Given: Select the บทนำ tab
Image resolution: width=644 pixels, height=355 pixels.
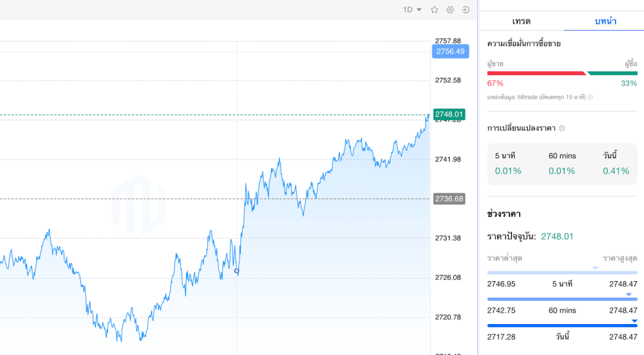Looking at the screenshot, I should [x=605, y=21].
